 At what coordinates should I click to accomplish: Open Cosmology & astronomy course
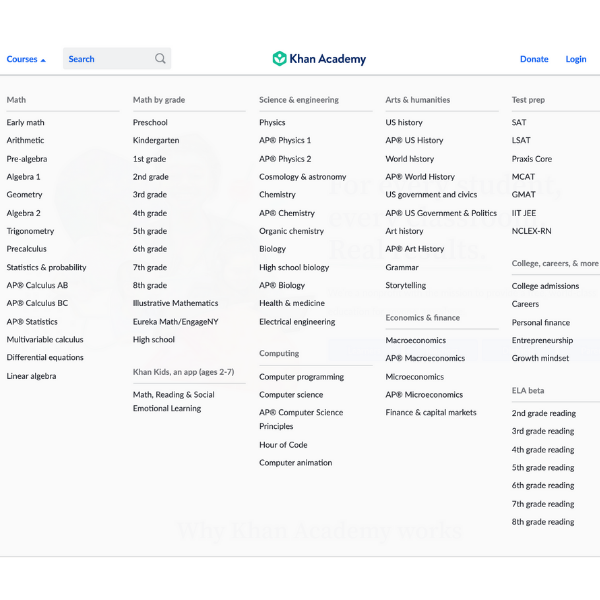pos(302,177)
